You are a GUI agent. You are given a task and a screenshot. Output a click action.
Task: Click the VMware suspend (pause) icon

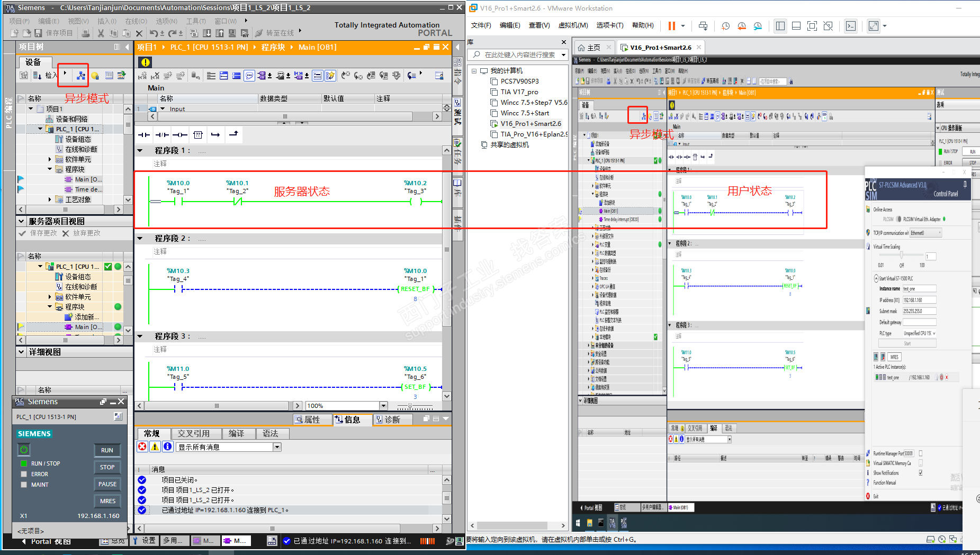(x=672, y=26)
